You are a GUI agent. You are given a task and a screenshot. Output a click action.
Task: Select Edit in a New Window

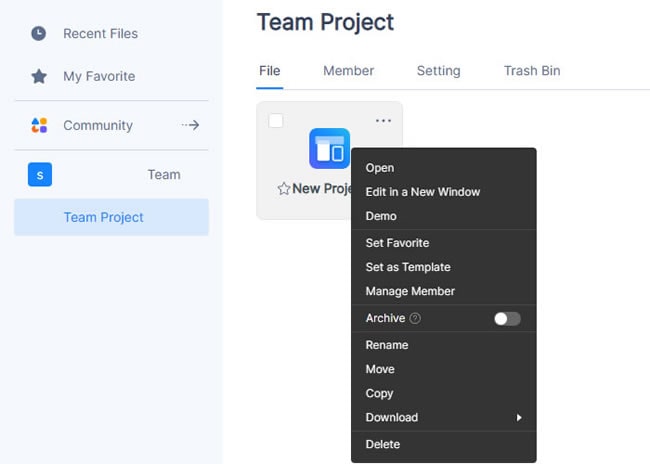coord(444,192)
